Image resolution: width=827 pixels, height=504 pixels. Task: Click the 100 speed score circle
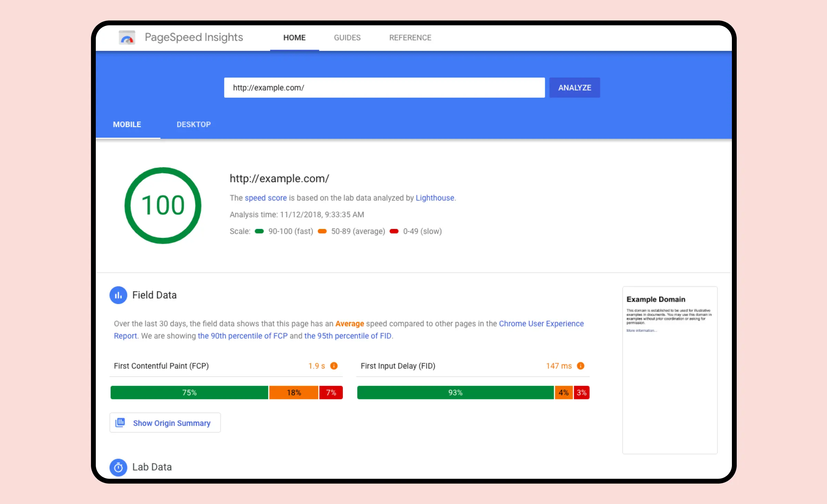click(x=163, y=206)
